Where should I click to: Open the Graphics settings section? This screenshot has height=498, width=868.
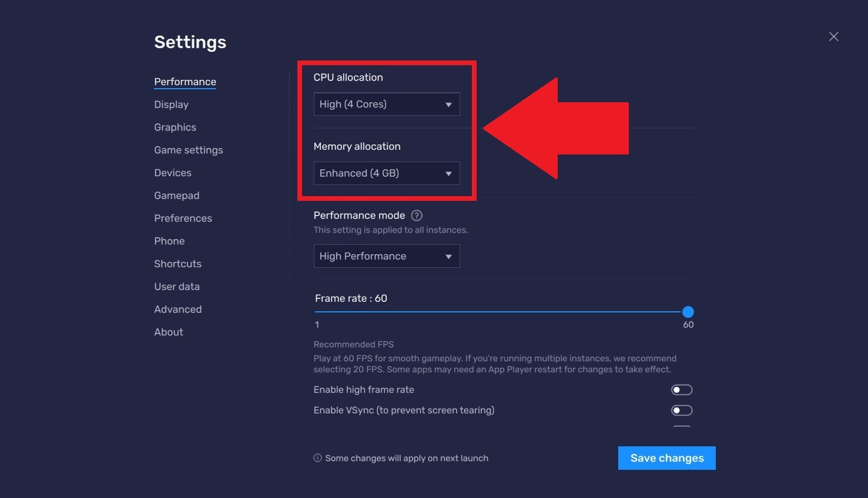(x=175, y=127)
